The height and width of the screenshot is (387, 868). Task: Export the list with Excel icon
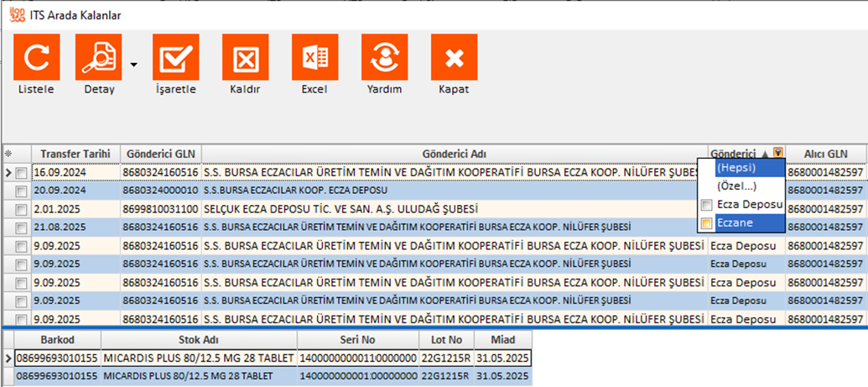click(314, 57)
